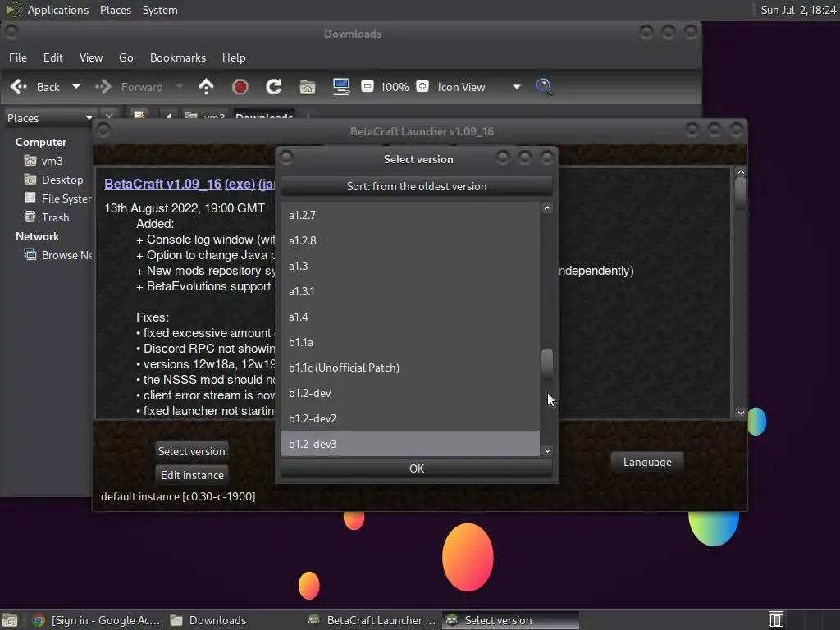Viewport: 840px width, 630px height.
Task: Open Help menu in Downloads window
Action: (234, 57)
